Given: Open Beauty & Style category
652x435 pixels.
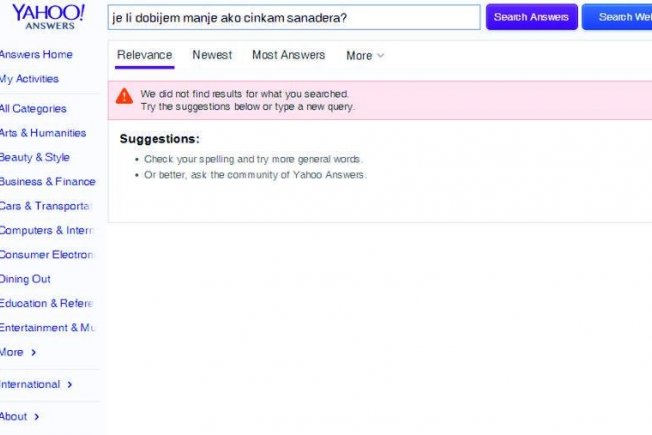Looking at the screenshot, I should (x=35, y=157).
